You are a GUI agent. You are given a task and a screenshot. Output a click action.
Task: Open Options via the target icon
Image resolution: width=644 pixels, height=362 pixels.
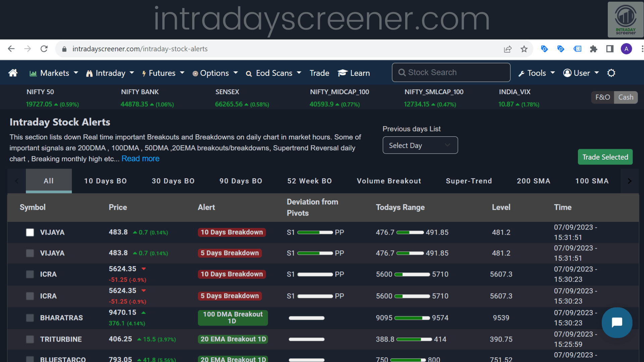point(196,73)
